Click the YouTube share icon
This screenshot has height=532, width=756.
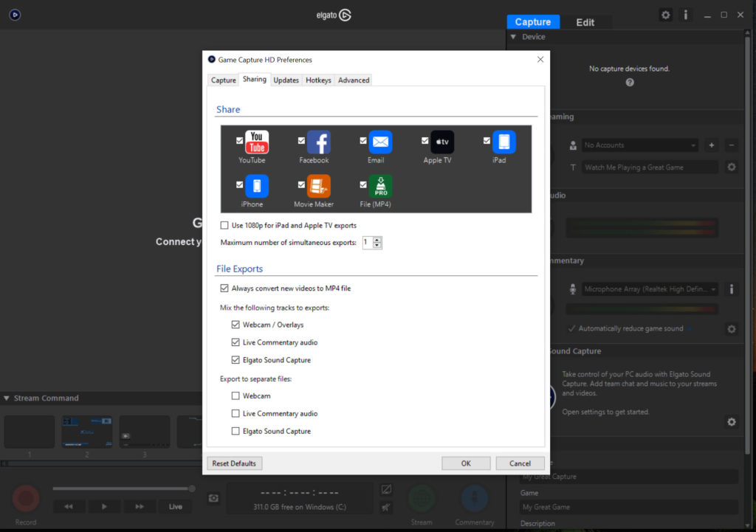[x=257, y=142]
